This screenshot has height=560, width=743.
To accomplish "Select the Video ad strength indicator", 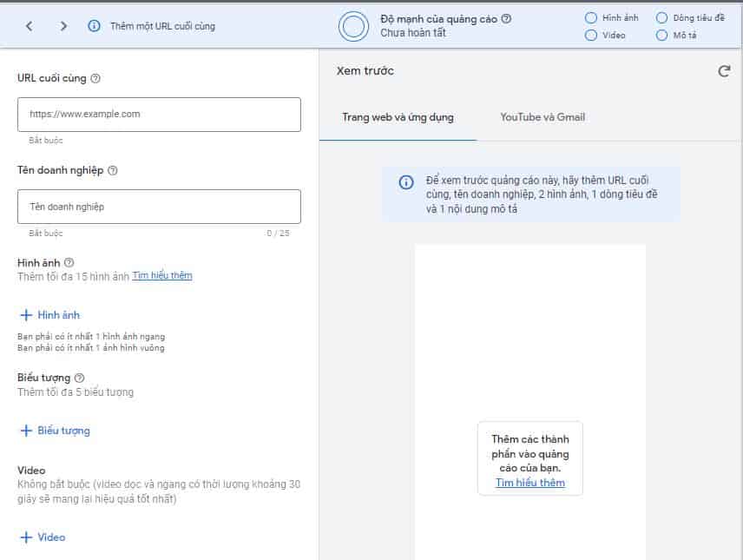I will point(591,36).
